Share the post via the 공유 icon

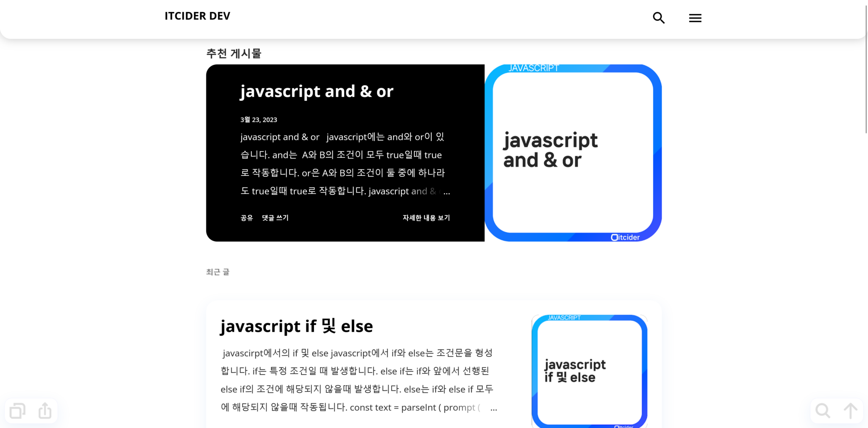point(246,218)
